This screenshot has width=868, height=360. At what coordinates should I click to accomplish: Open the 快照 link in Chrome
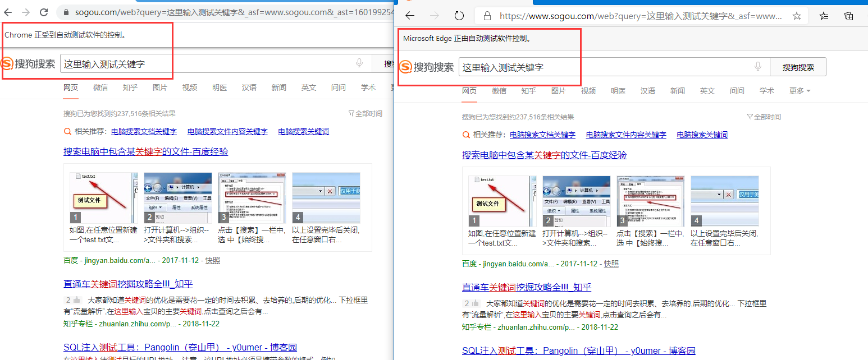[212, 261]
